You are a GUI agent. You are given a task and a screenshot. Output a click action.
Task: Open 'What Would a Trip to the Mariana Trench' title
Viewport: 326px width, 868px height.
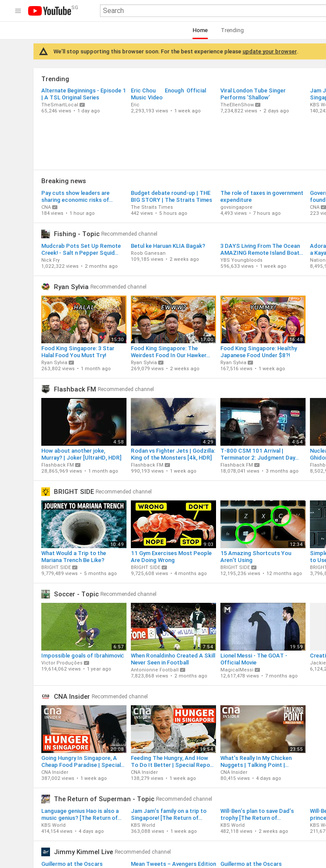74,557
